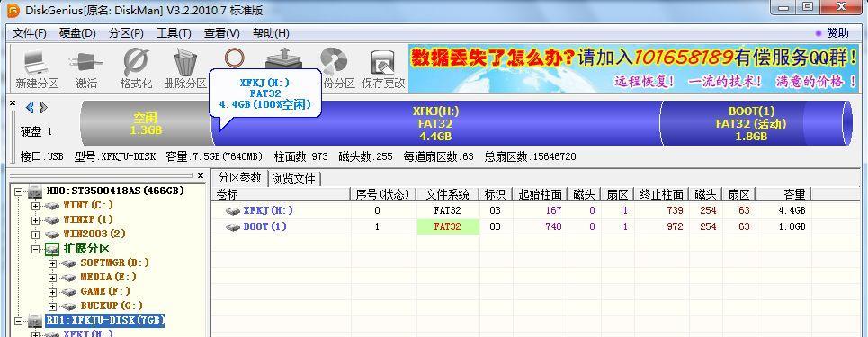Click the 激活 activate partition icon
The width and height of the screenshot is (868, 337).
(x=85, y=68)
